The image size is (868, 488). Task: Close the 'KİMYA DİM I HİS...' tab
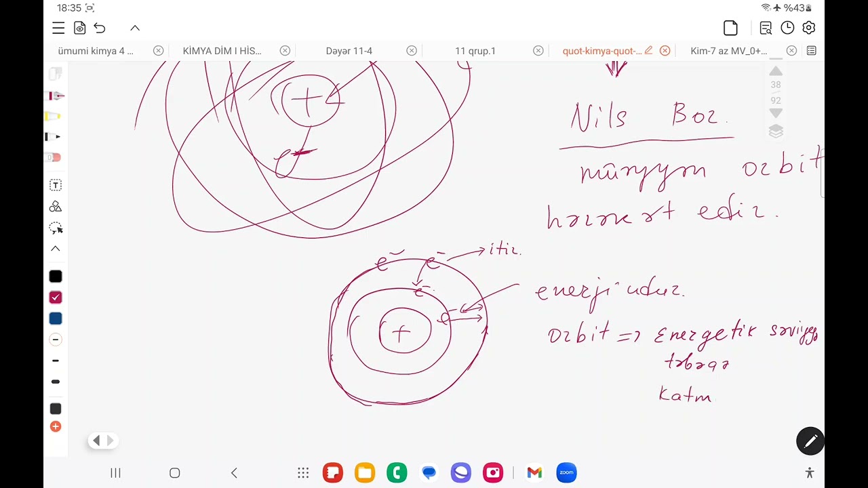285,51
